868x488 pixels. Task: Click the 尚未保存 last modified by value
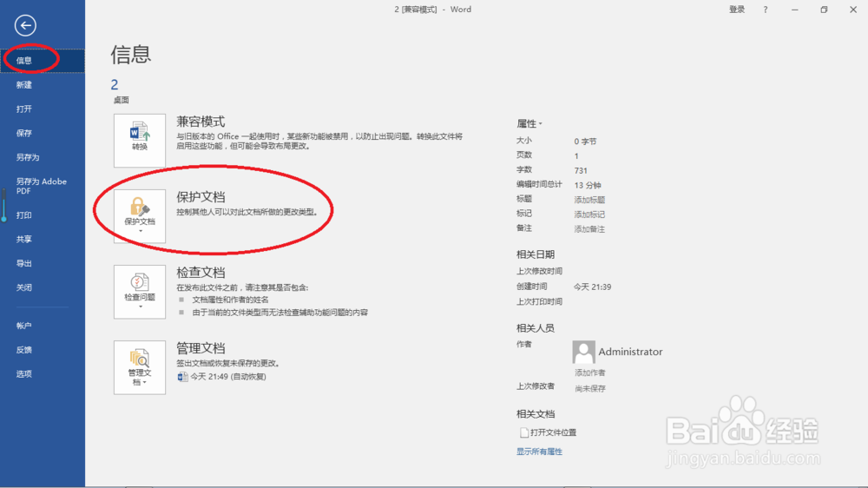[x=590, y=389]
